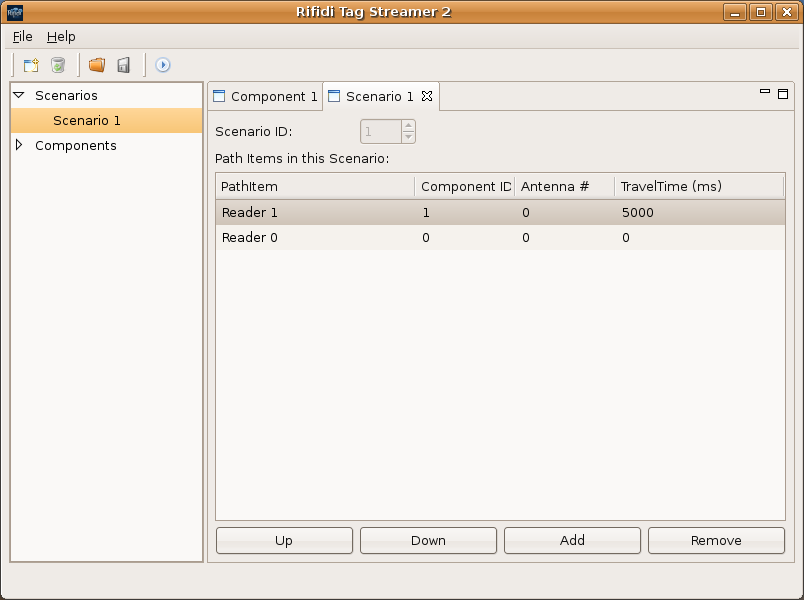Collapse the Scenarios tree node

18,96
